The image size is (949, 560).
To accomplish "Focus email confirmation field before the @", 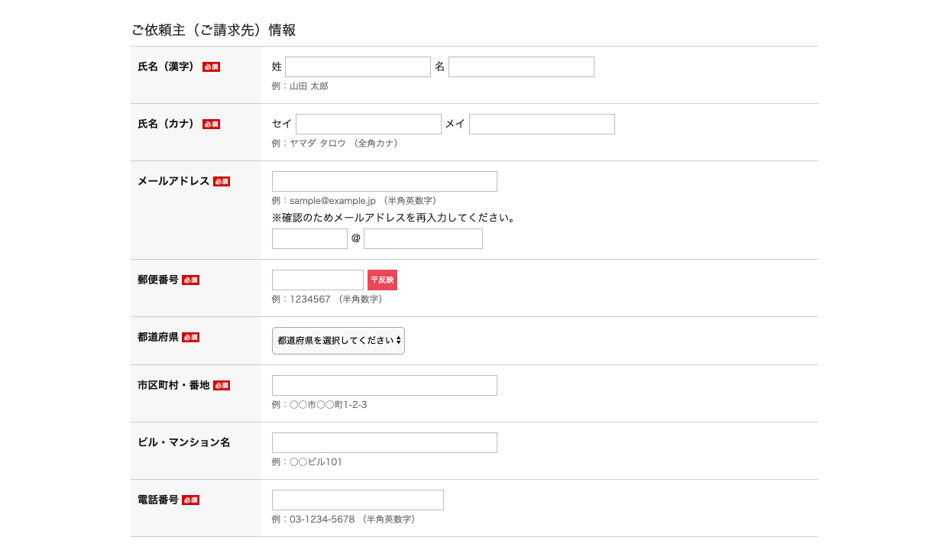I will 309,239.
